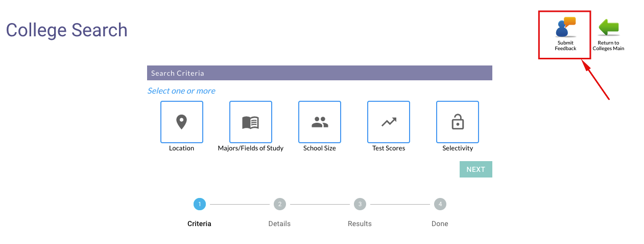
Task: Click the green Return to Colleges Main arrow
Action: [608, 27]
